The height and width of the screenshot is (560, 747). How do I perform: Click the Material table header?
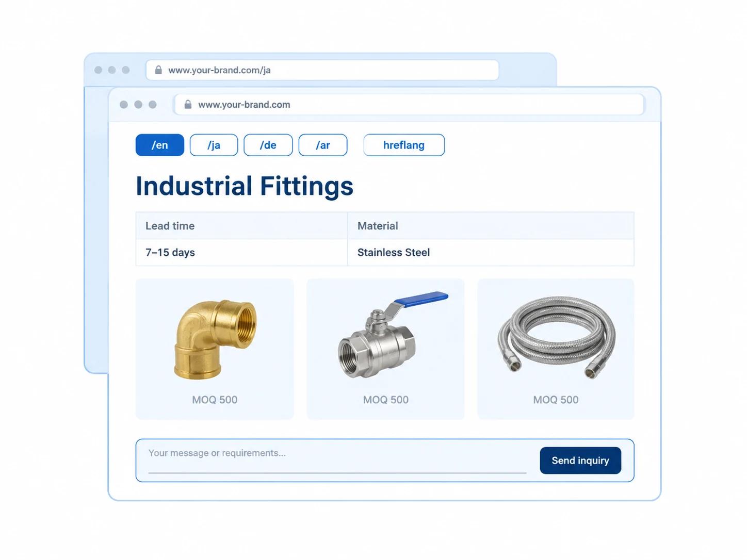coord(491,226)
